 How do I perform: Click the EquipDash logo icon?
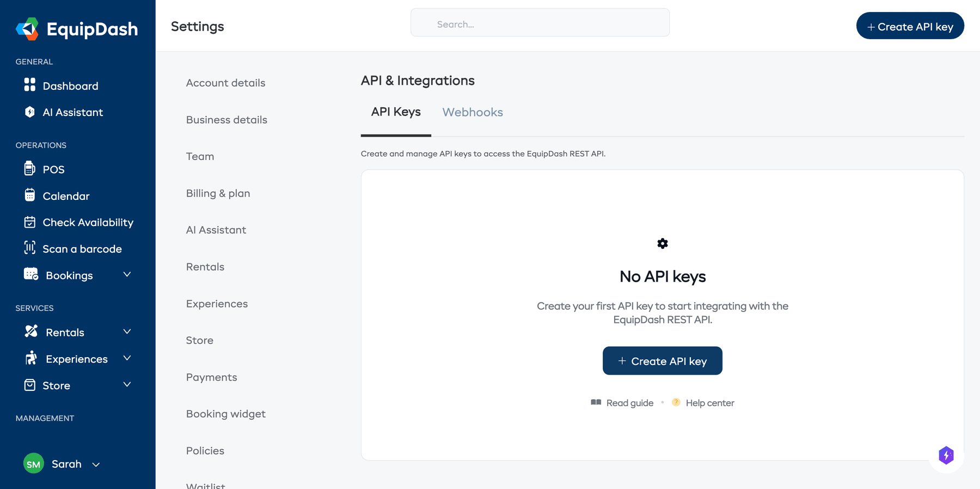click(27, 29)
